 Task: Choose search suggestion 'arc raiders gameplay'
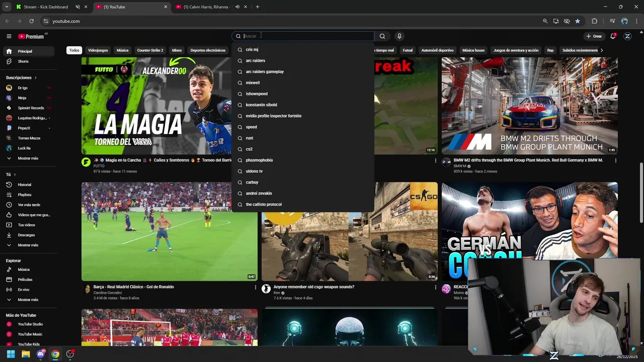[303, 72]
